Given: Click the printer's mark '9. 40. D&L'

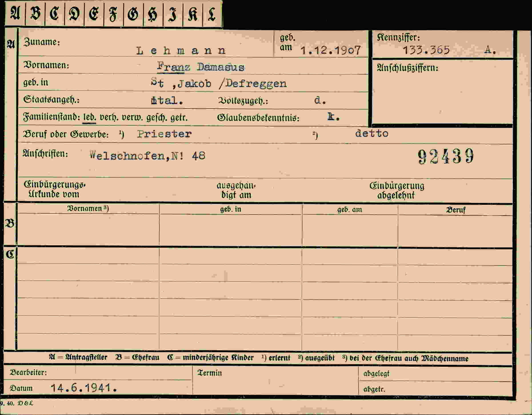Looking at the screenshot, I should 17,403.
